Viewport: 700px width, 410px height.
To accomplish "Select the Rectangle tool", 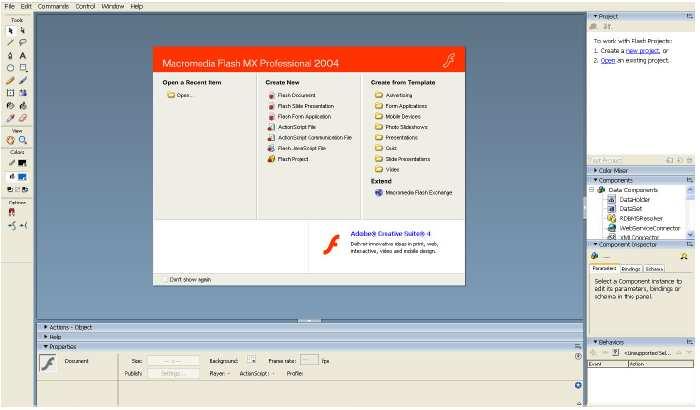I will tap(23, 68).
